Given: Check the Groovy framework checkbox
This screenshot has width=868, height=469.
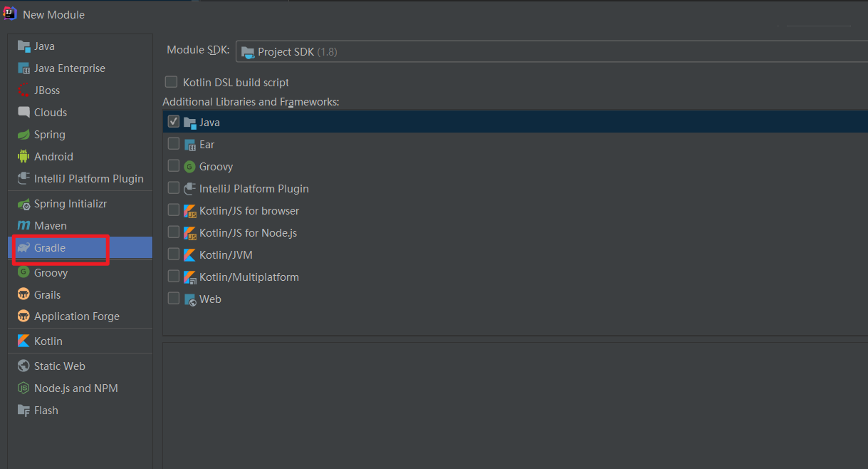Looking at the screenshot, I should pyautogui.click(x=174, y=166).
